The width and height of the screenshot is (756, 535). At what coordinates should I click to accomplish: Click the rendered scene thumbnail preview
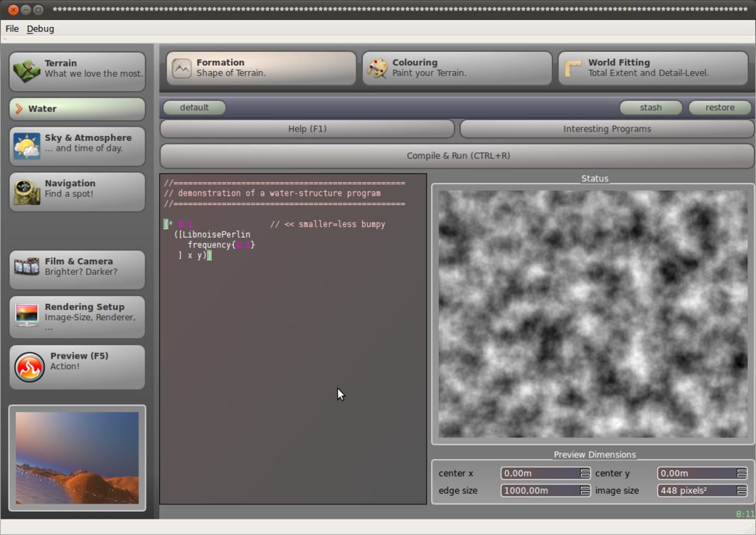click(77, 457)
